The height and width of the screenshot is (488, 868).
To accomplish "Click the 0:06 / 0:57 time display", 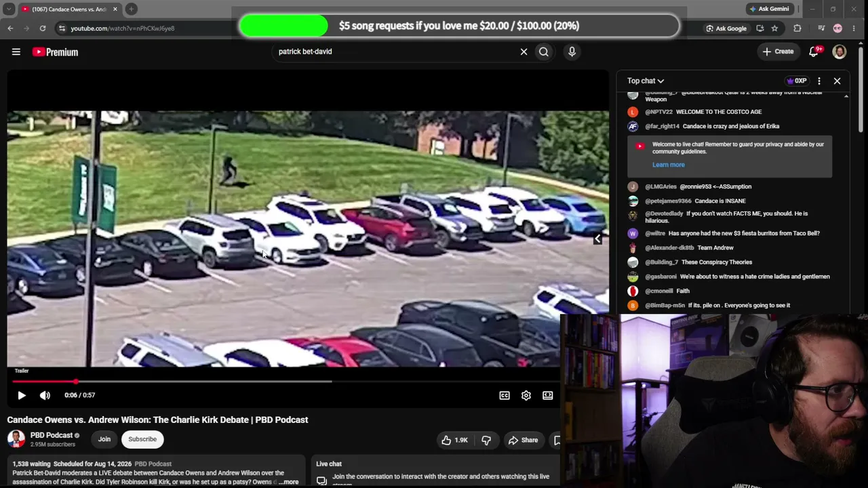I will coord(80,395).
